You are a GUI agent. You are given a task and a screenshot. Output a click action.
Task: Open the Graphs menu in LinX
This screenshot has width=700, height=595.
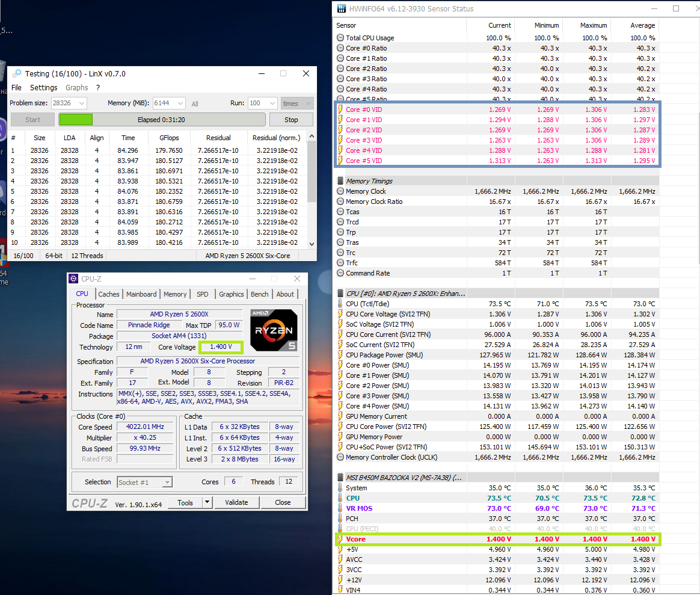click(x=77, y=88)
